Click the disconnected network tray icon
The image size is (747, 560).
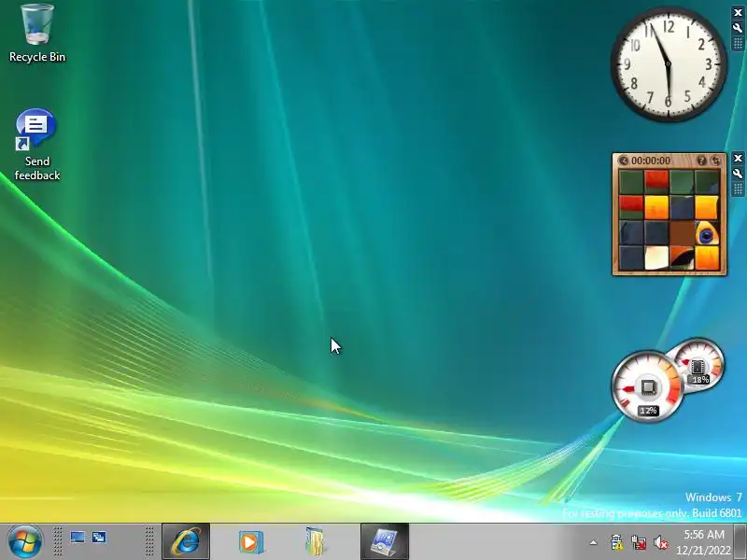[639, 542]
